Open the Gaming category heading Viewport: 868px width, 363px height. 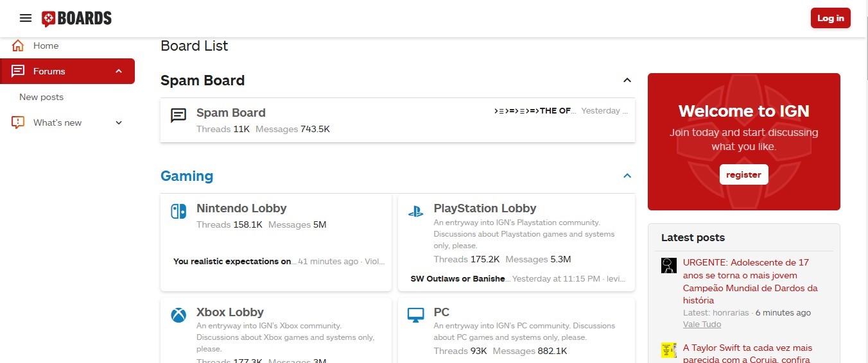click(x=187, y=176)
